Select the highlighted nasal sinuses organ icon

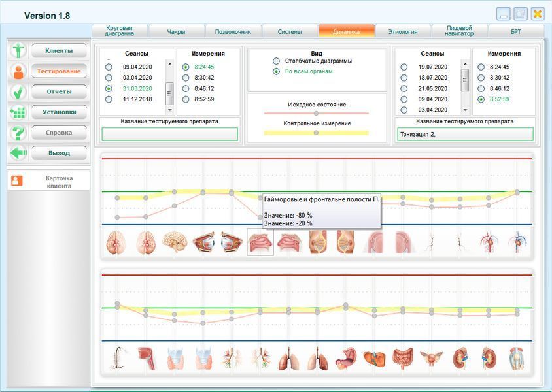[x=260, y=242]
